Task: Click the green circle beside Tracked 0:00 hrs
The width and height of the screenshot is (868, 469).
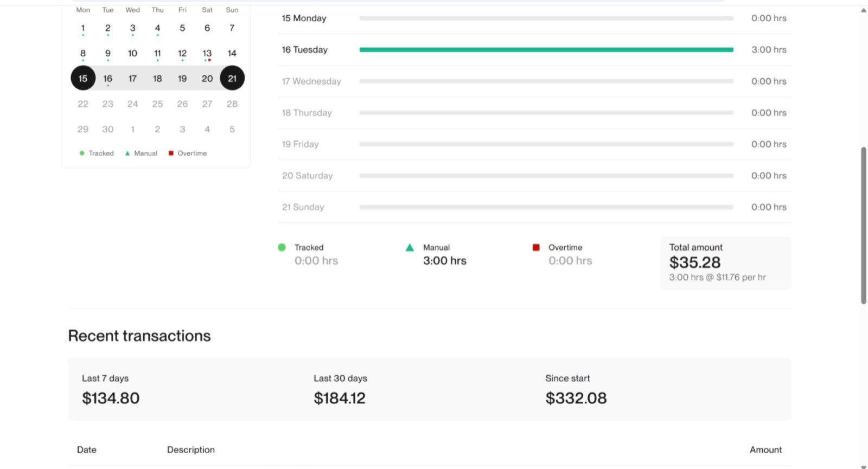Action: 282,247
